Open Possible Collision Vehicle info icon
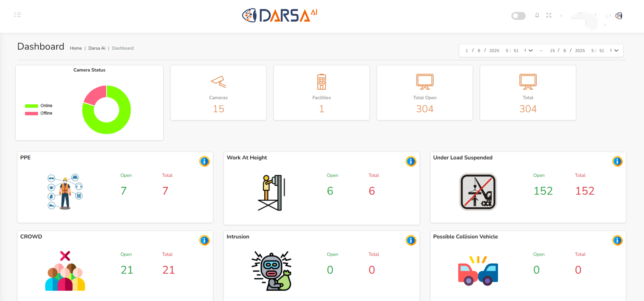Screen dimensions: 644x301 click(x=617, y=240)
